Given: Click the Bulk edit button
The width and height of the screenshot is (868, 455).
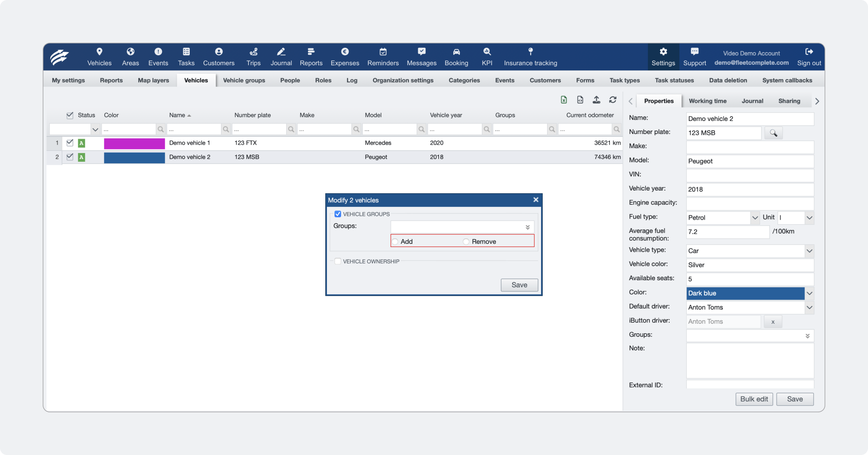Looking at the screenshot, I should [754, 399].
